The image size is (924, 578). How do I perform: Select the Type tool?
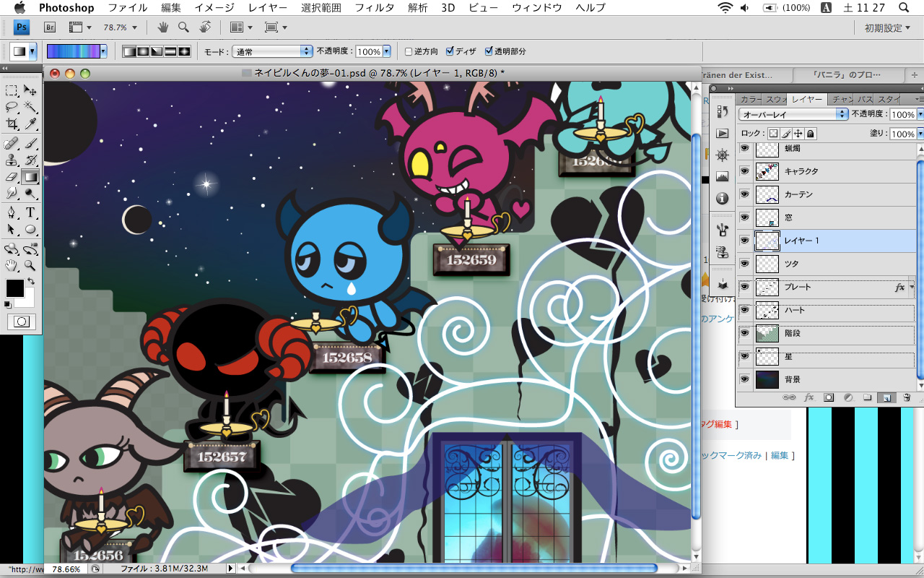30,212
